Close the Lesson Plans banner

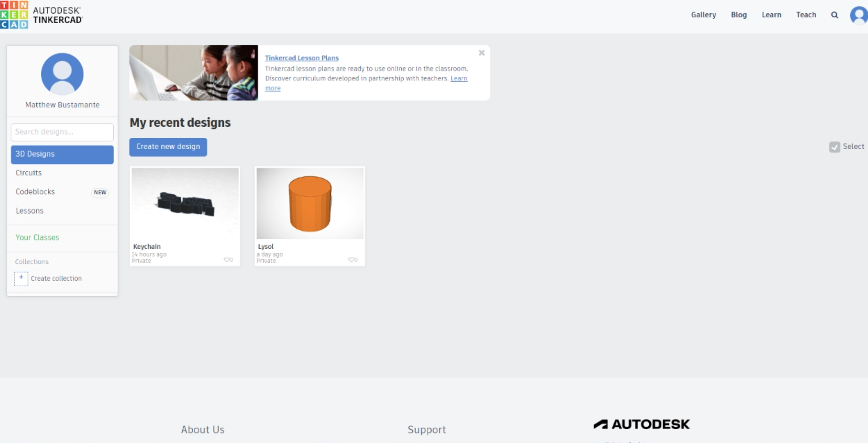point(482,53)
